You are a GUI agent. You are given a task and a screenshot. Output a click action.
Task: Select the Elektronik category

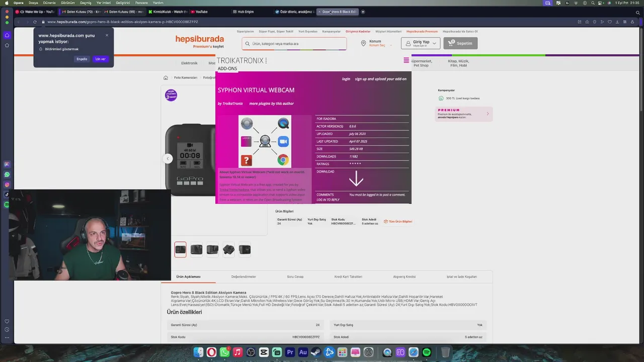pos(189,63)
